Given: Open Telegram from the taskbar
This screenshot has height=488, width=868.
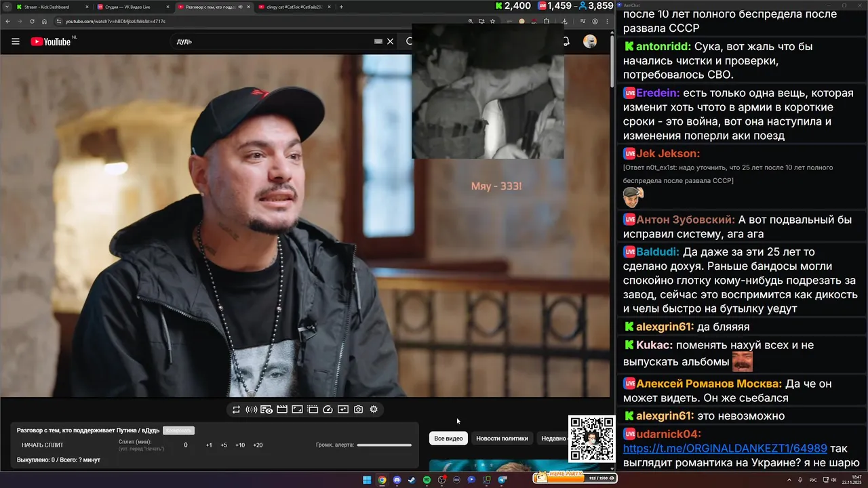Looking at the screenshot, I should (x=502, y=480).
